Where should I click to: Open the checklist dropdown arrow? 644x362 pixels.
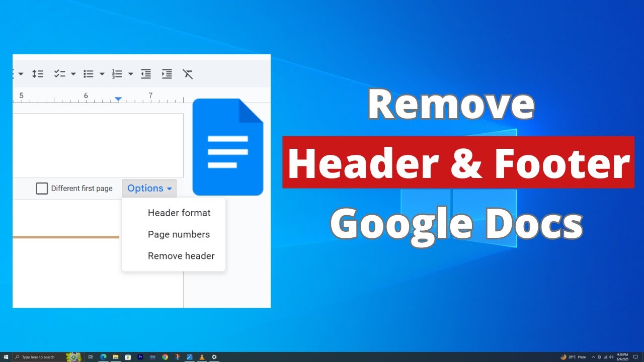coord(73,74)
